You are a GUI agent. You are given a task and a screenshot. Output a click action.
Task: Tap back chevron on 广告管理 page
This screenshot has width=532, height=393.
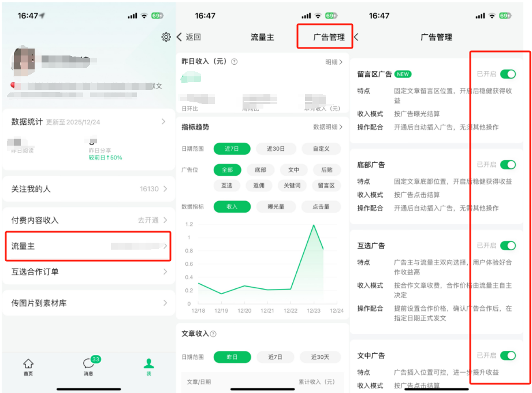coord(356,37)
